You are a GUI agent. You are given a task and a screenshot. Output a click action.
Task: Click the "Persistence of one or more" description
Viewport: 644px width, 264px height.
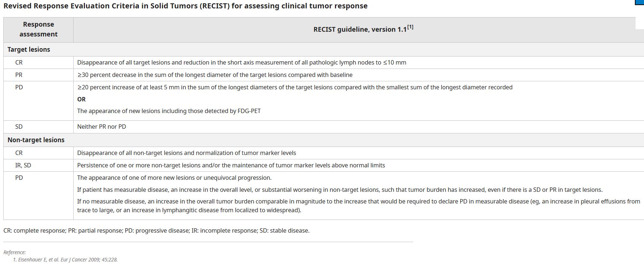point(231,165)
